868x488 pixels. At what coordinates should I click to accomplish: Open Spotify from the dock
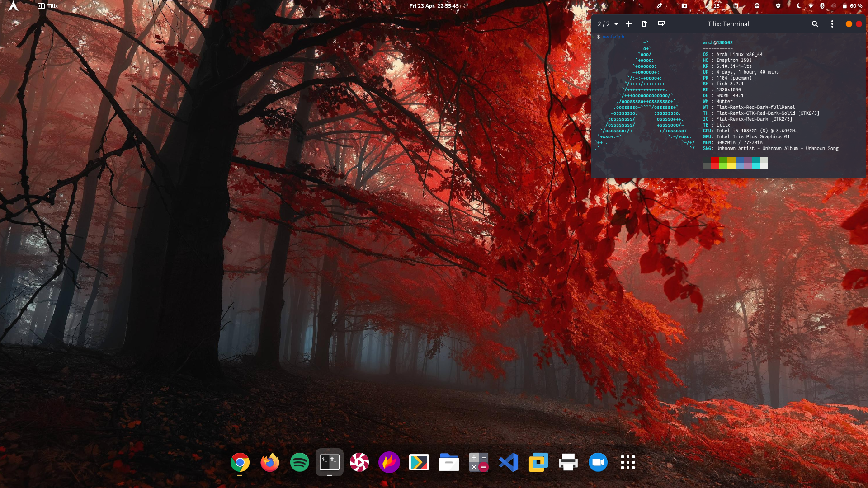pyautogui.click(x=300, y=462)
